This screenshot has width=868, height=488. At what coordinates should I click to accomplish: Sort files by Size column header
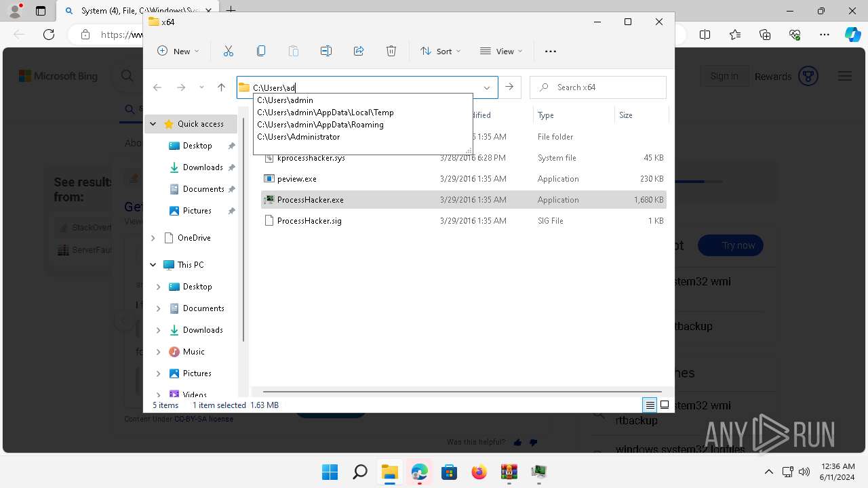641,115
